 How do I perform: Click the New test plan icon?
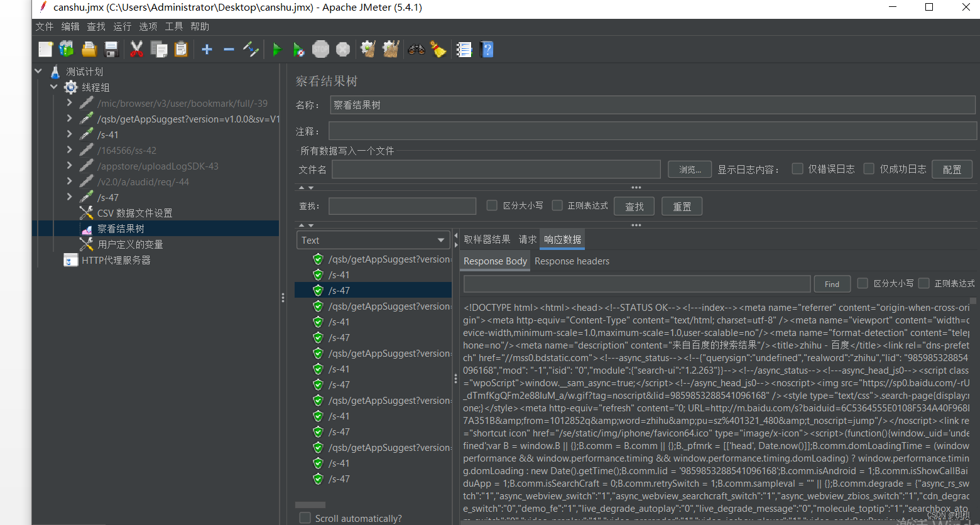tap(46, 49)
